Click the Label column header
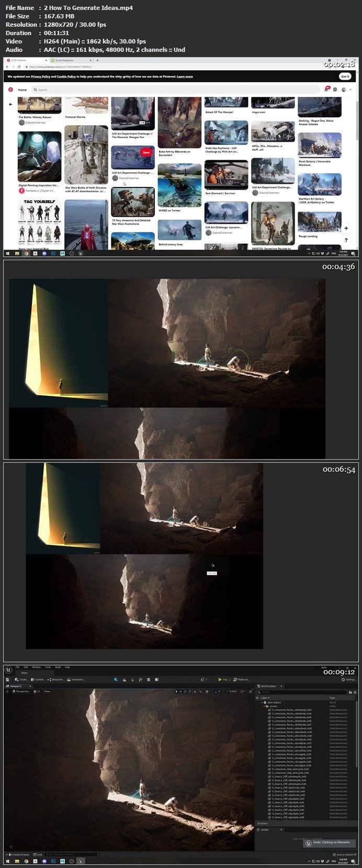 pyautogui.click(x=264, y=698)
